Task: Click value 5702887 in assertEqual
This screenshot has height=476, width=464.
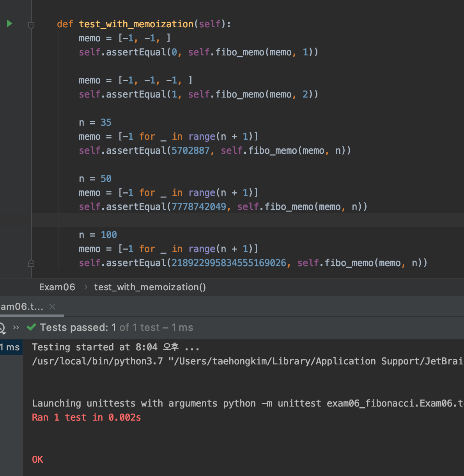Action: coord(191,151)
